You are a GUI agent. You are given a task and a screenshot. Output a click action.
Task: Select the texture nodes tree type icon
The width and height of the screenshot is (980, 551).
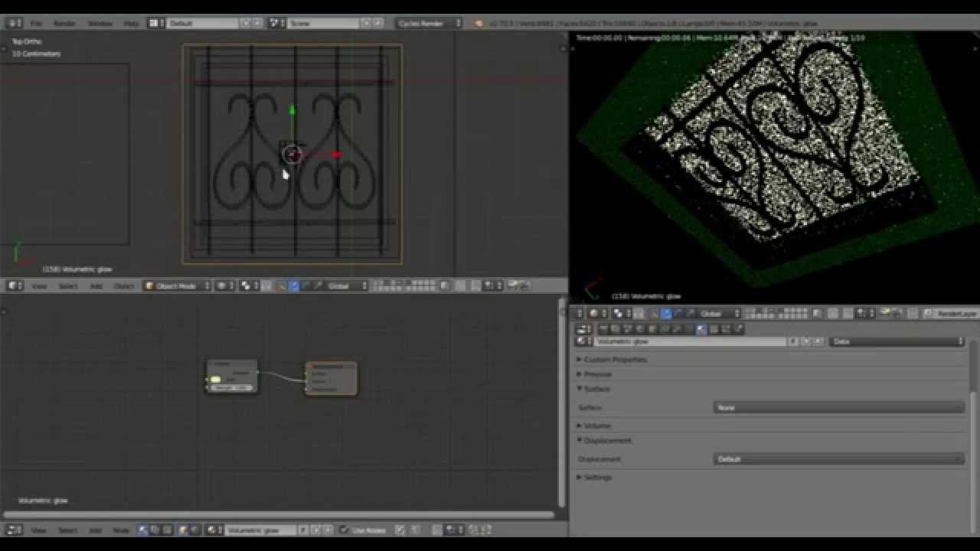tap(166, 530)
